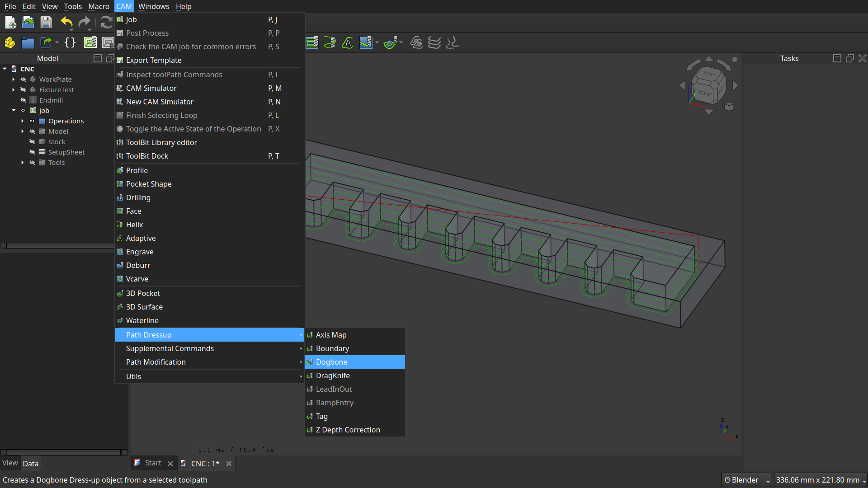This screenshot has width=868, height=488.
Task: Click the Create CAM Job toolbar icon
Action: pyautogui.click(x=90, y=42)
